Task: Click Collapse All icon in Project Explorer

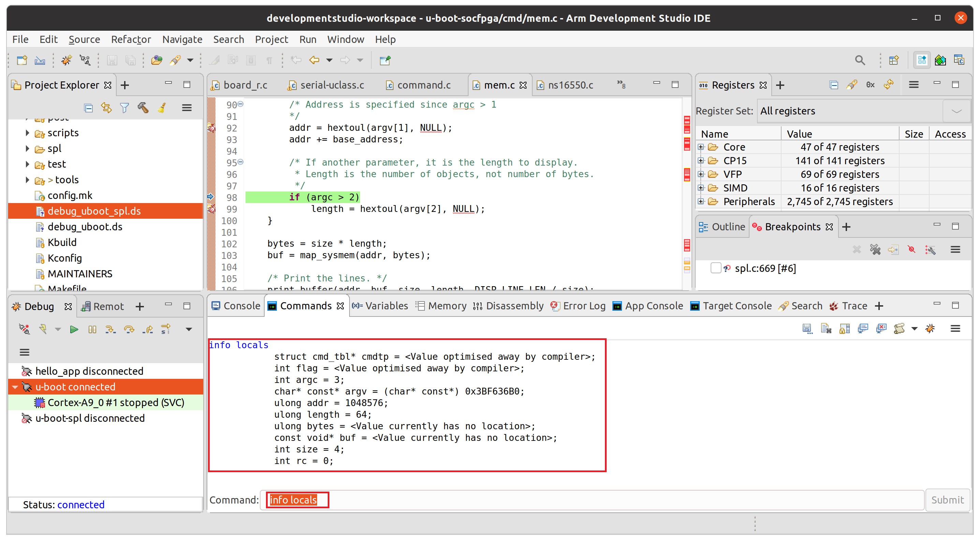Action: coord(88,108)
